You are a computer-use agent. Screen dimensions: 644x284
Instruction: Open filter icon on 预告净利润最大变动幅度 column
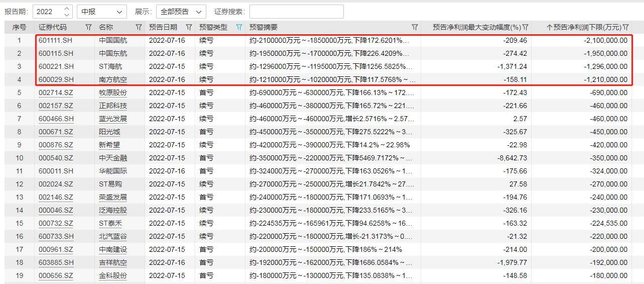525,27
